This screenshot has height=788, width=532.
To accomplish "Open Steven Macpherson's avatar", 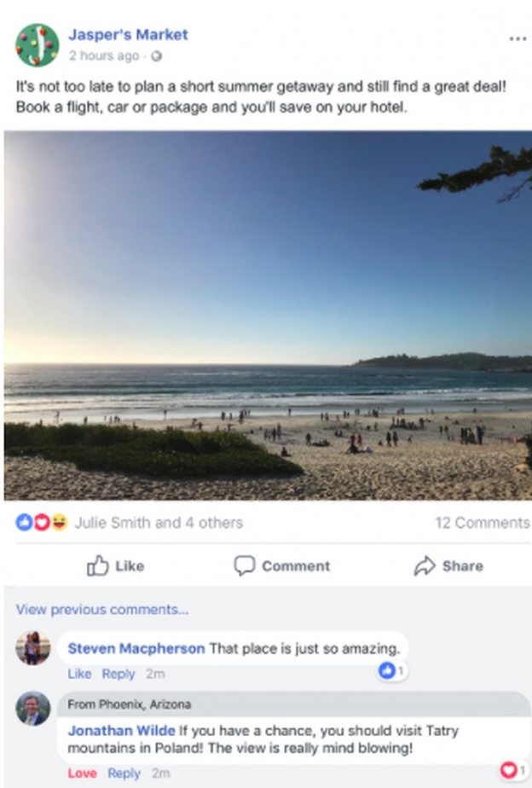I will (32, 649).
